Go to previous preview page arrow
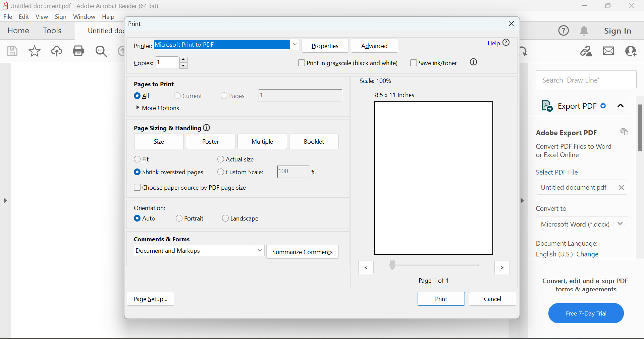Viewport: 644px width, 339px height. click(366, 267)
